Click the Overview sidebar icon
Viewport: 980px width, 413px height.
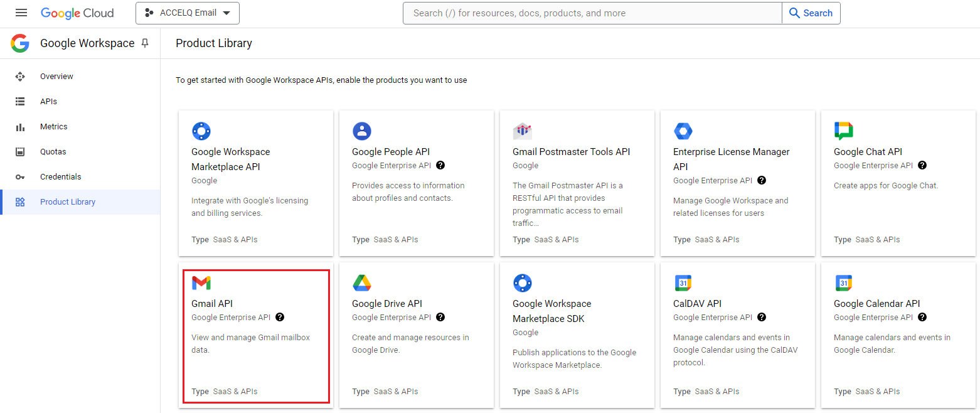coord(20,77)
